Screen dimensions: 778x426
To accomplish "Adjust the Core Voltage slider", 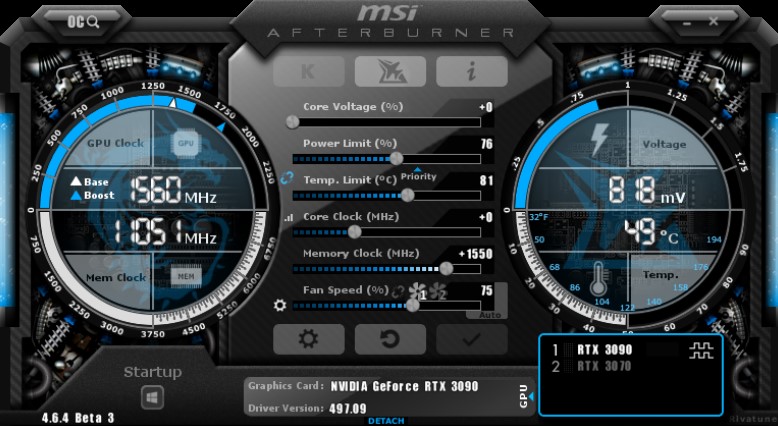I will pyautogui.click(x=293, y=122).
